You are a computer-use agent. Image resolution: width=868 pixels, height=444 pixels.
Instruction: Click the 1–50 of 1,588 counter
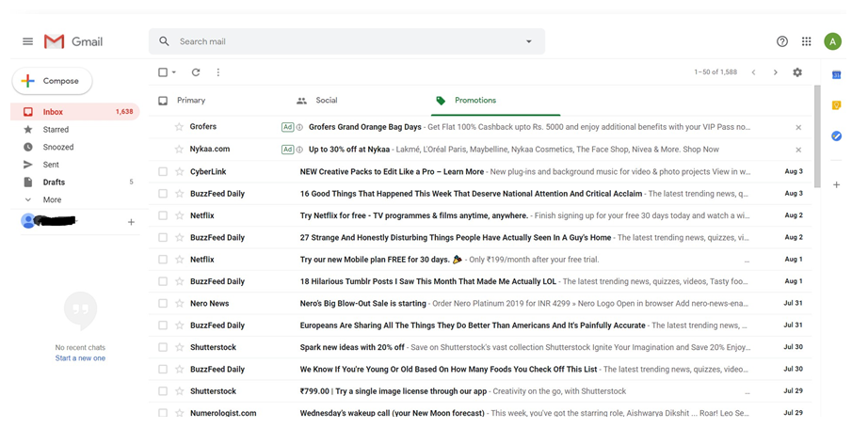pyautogui.click(x=715, y=72)
